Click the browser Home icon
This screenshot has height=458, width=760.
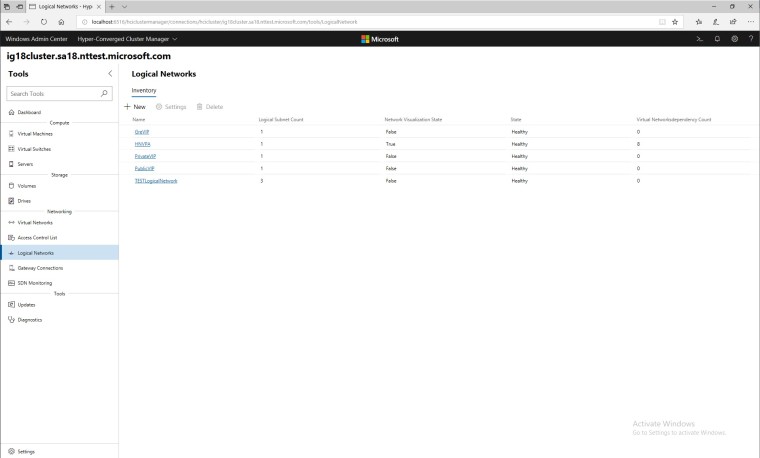[61, 22]
